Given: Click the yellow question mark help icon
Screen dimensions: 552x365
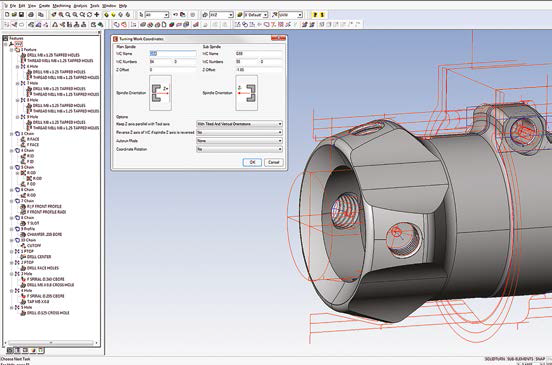Looking at the screenshot, I should coord(315,15).
